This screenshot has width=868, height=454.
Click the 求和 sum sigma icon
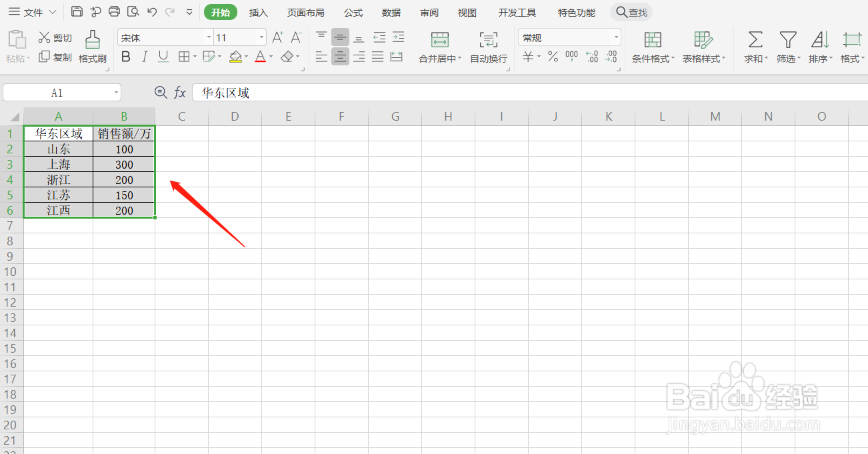(755, 39)
